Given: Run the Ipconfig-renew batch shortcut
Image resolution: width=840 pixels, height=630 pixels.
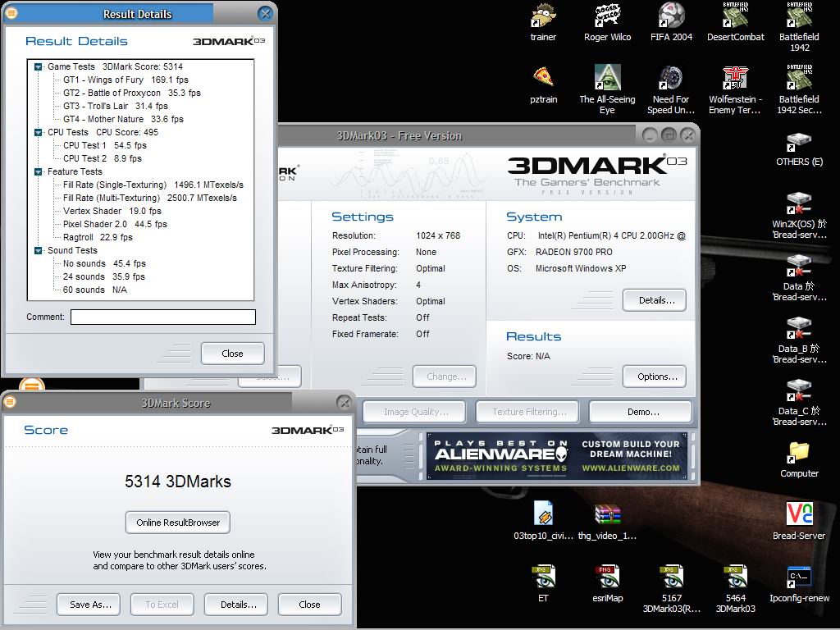Looking at the screenshot, I should pyautogui.click(x=799, y=584).
